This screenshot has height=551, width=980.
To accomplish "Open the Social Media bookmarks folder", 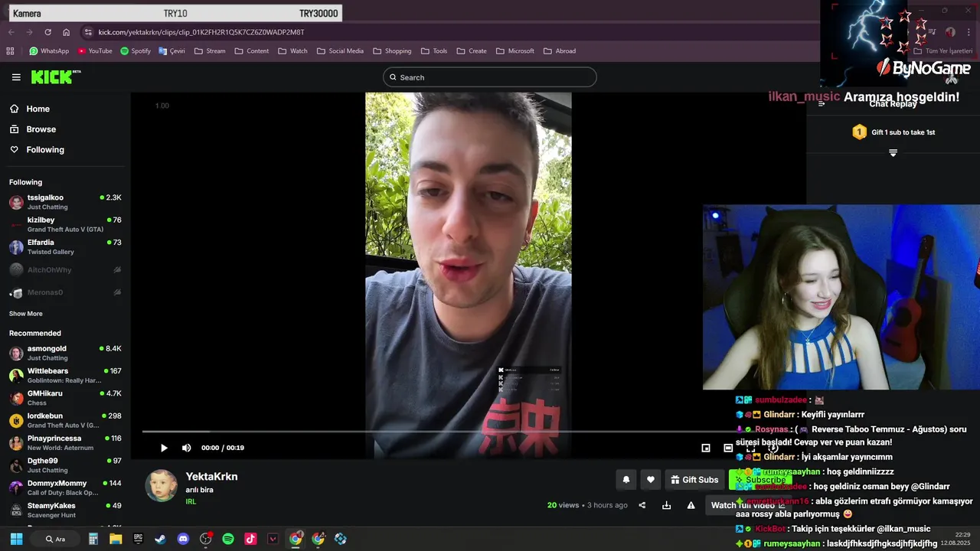I will click(x=340, y=51).
